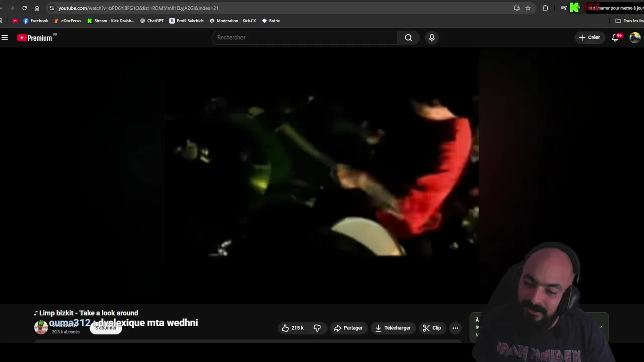
Task: Open the YouTube hamburger guide menu
Action: [x=5, y=38]
